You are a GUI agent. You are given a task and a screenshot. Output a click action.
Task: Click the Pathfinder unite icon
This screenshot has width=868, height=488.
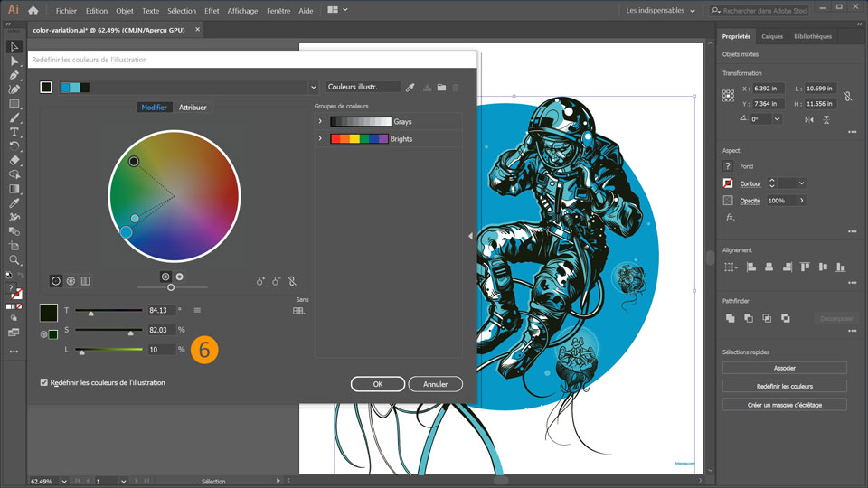tap(731, 318)
